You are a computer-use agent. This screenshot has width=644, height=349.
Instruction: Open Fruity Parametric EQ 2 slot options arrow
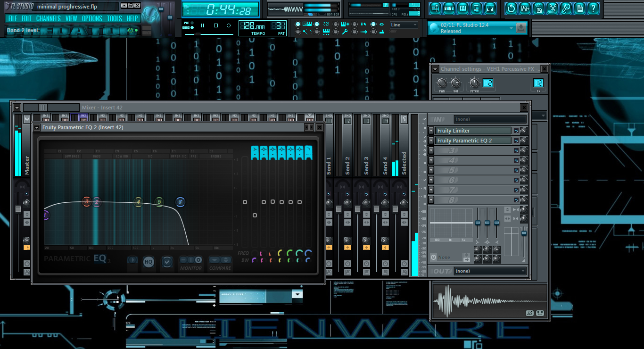(431, 141)
